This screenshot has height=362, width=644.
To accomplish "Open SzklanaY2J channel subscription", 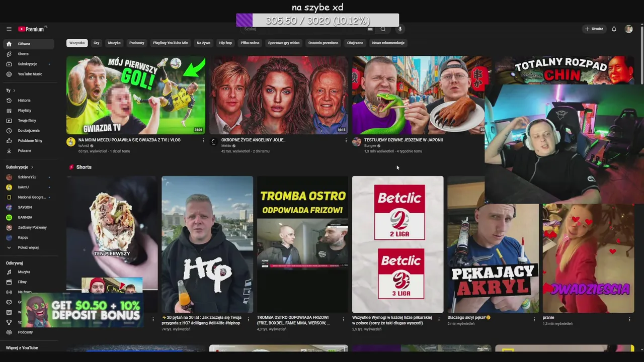I will (x=29, y=177).
